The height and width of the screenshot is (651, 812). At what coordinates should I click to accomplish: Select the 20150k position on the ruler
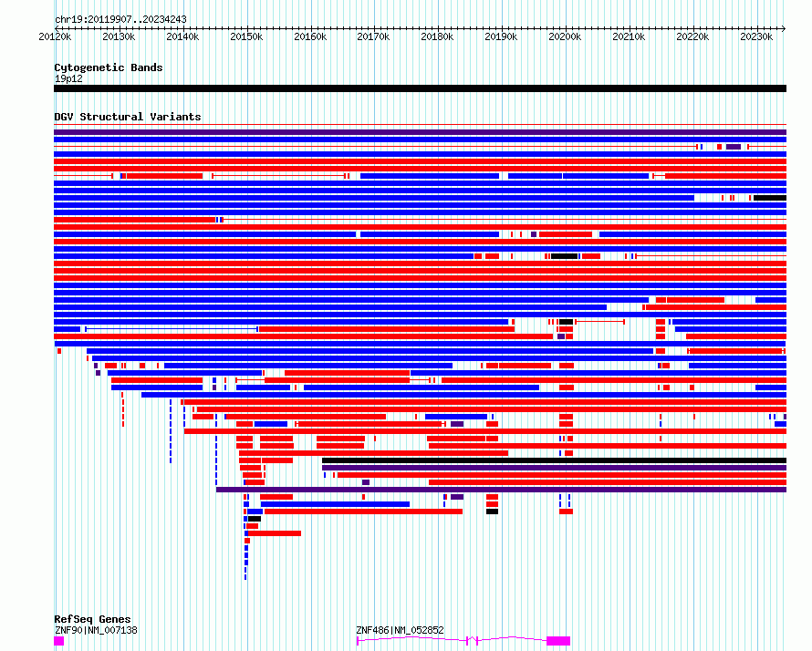coord(246,36)
